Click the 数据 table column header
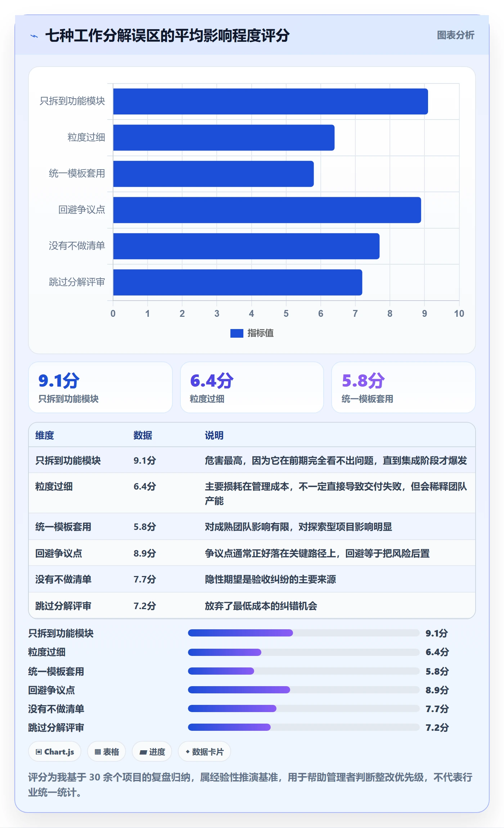 pyautogui.click(x=143, y=436)
